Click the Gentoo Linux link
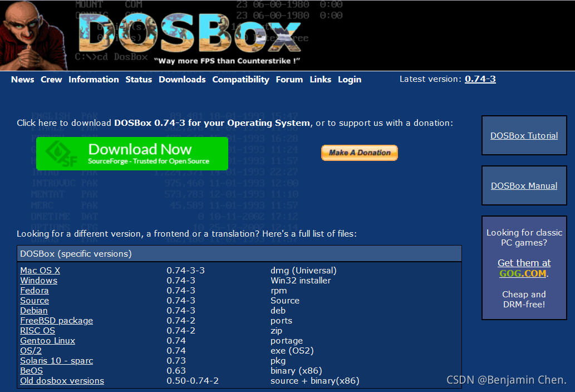575x392 pixels. click(x=47, y=341)
